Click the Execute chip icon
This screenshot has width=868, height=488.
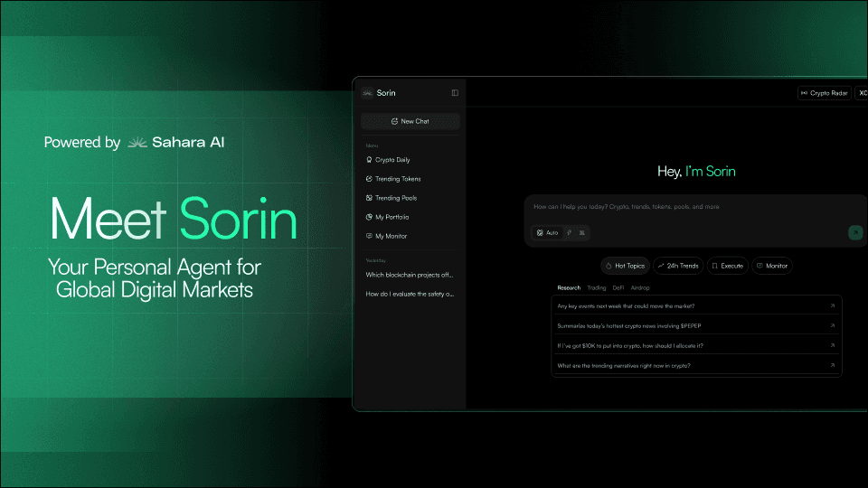714,266
